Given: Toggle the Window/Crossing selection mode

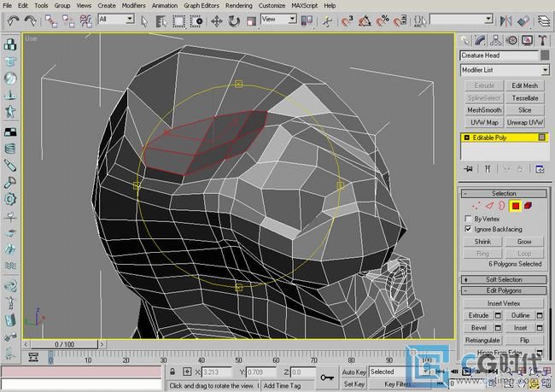Looking at the screenshot, I should (x=196, y=21).
